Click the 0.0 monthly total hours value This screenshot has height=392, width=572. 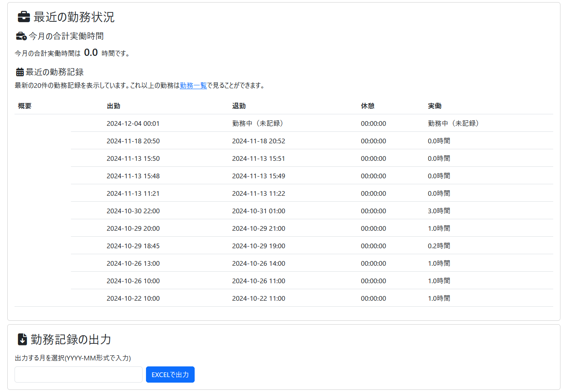tap(91, 52)
